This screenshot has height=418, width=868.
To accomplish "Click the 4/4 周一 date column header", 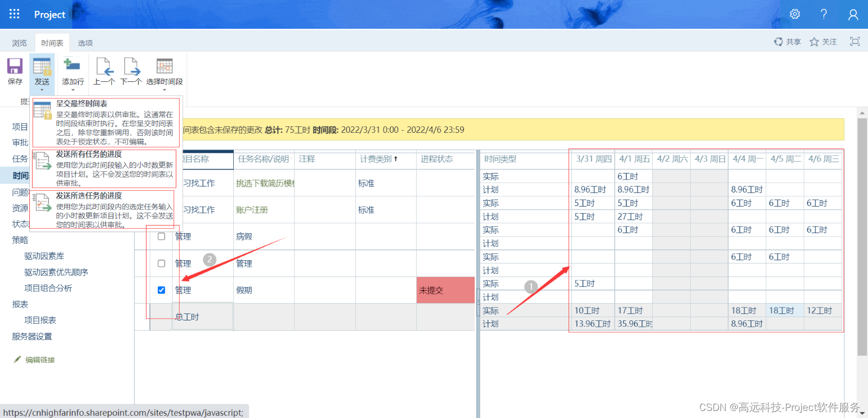I will pyautogui.click(x=748, y=159).
